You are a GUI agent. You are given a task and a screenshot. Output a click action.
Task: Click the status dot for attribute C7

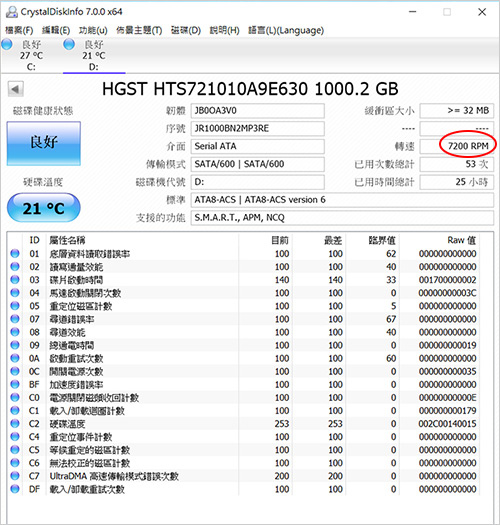[x=15, y=476]
